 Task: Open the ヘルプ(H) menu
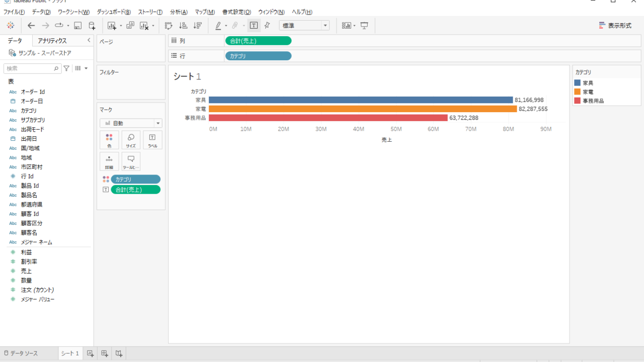click(x=302, y=12)
